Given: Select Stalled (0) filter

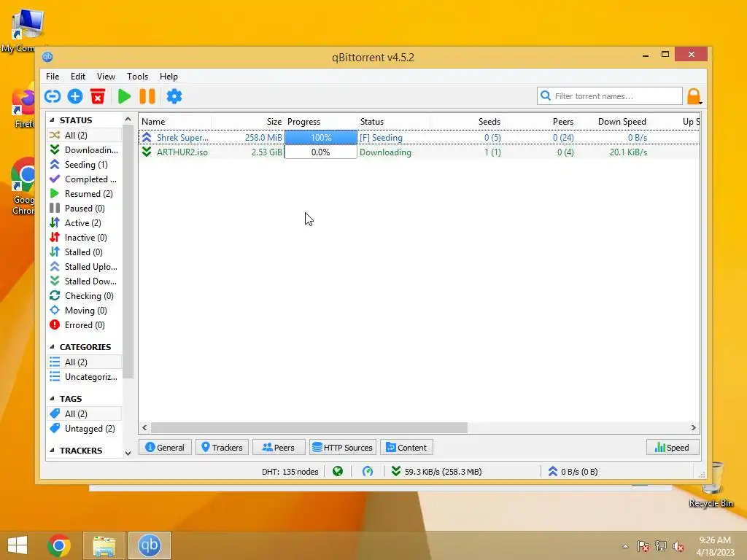Looking at the screenshot, I should click(x=84, y=252).
